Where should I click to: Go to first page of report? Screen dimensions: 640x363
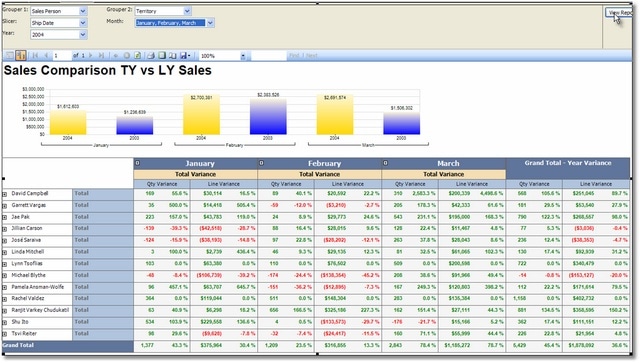pyautogui.click(x=35, y=56)
